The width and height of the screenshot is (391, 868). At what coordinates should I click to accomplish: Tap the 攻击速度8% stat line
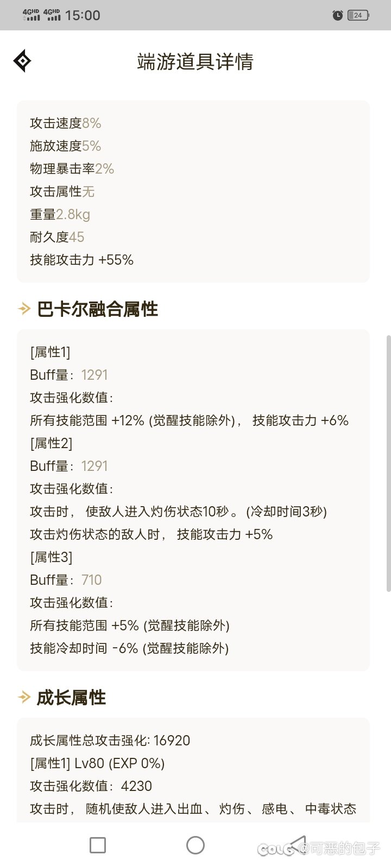[66, 123]
